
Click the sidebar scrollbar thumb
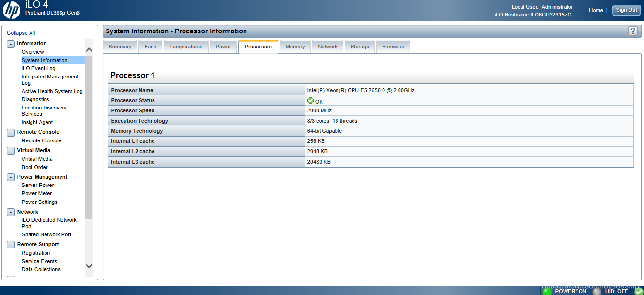coord(89,137)
